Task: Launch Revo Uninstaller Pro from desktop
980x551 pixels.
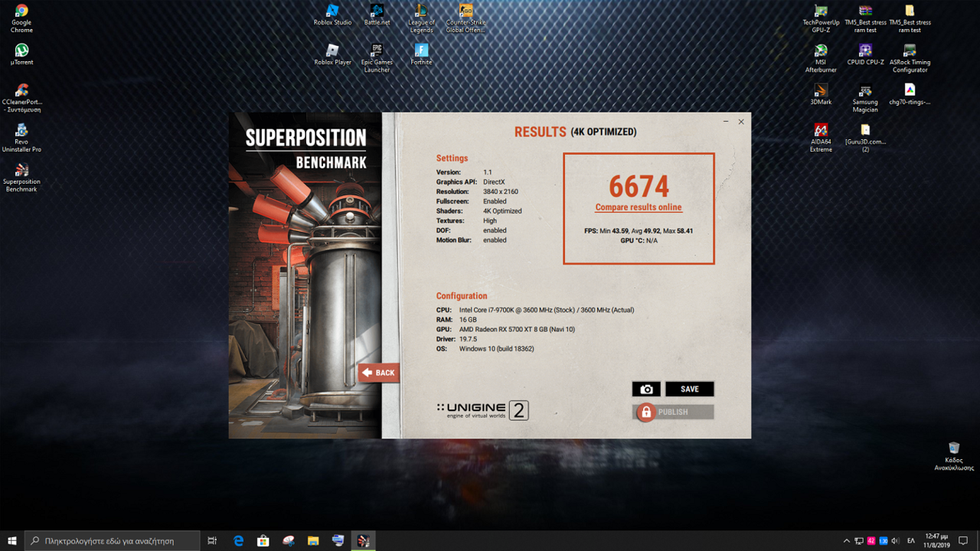Action: tap(21, 138)
